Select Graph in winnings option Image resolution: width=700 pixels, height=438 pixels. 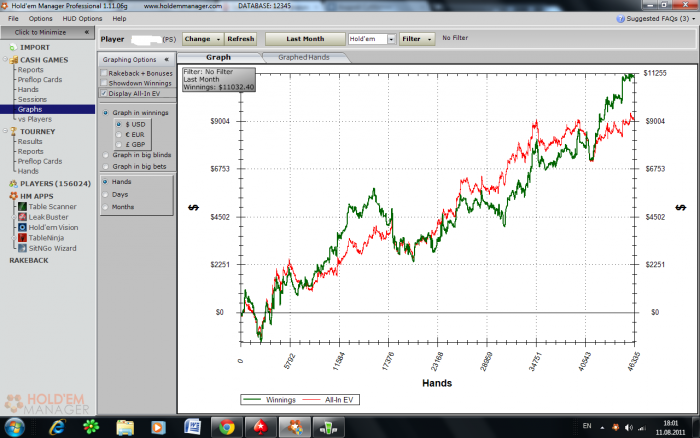click(x=105, y=113)
